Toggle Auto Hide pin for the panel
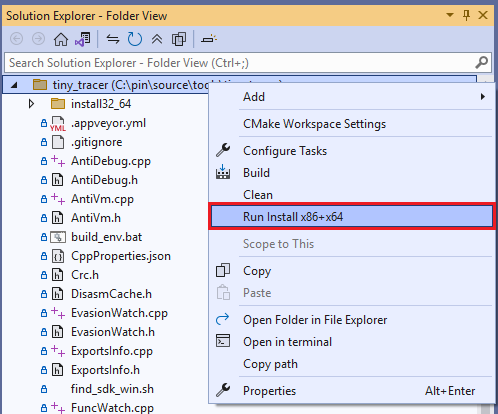The width and height of the screenshot is (498, 414). (x=466, y=15)
